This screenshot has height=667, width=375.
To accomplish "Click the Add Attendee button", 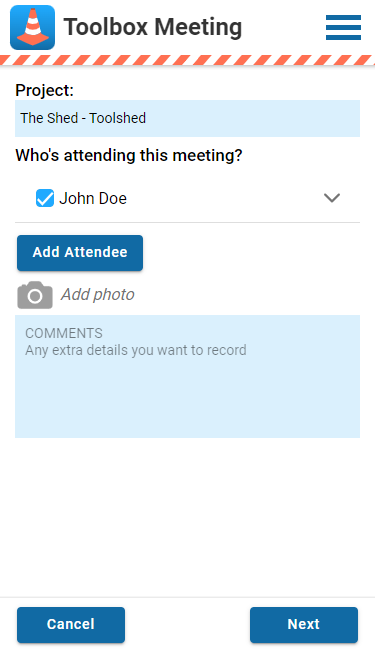I will point(80,253).
